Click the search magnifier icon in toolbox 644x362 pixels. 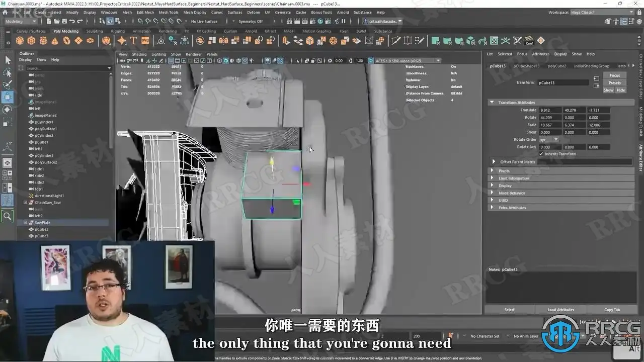pos(8,216)
